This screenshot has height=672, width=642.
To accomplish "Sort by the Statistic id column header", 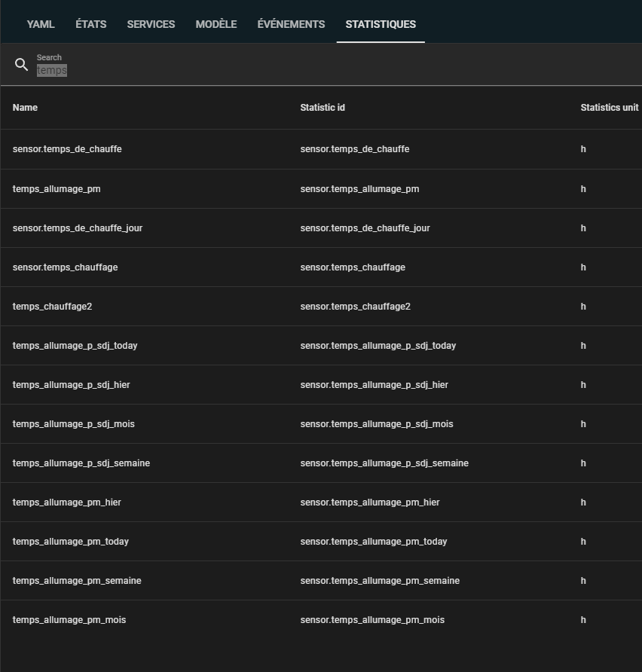I will tap(323, 108).
